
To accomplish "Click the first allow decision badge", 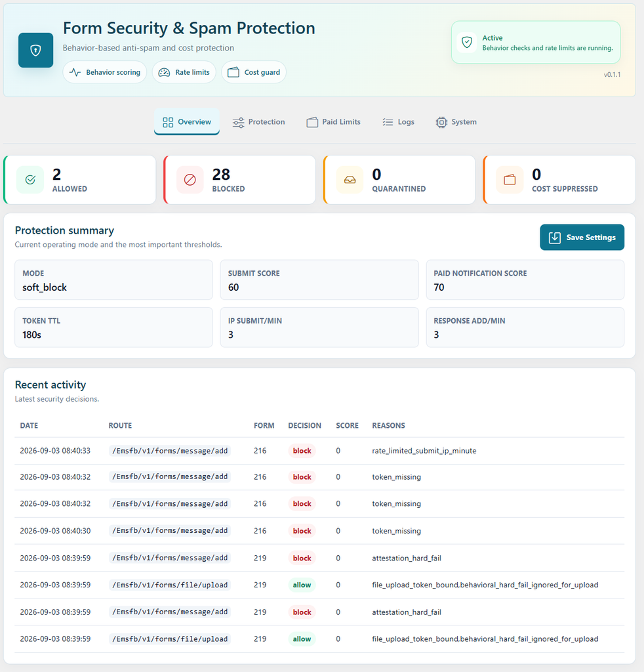I will click(x=302, y=585).
